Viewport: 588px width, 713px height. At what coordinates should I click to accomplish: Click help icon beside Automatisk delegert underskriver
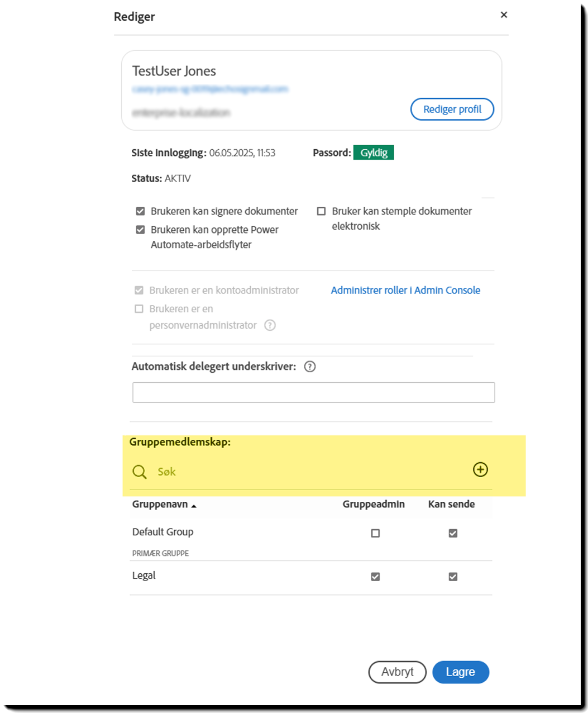click(310, 367)
